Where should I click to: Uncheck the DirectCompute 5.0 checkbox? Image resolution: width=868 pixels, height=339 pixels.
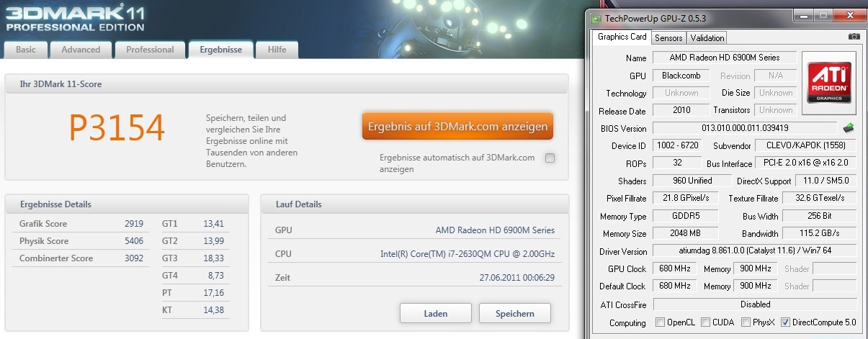pyautogui.click(x=785, y=322)
